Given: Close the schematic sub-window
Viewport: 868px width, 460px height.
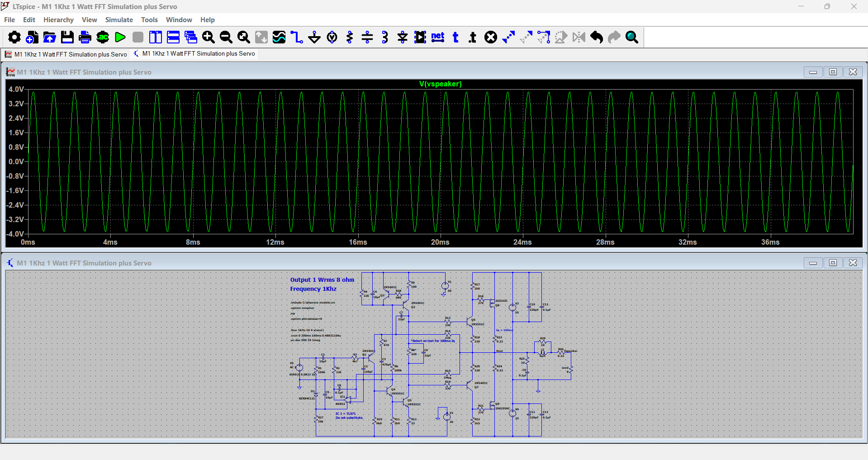Looking at the screenshot, I should pos(853,263).
